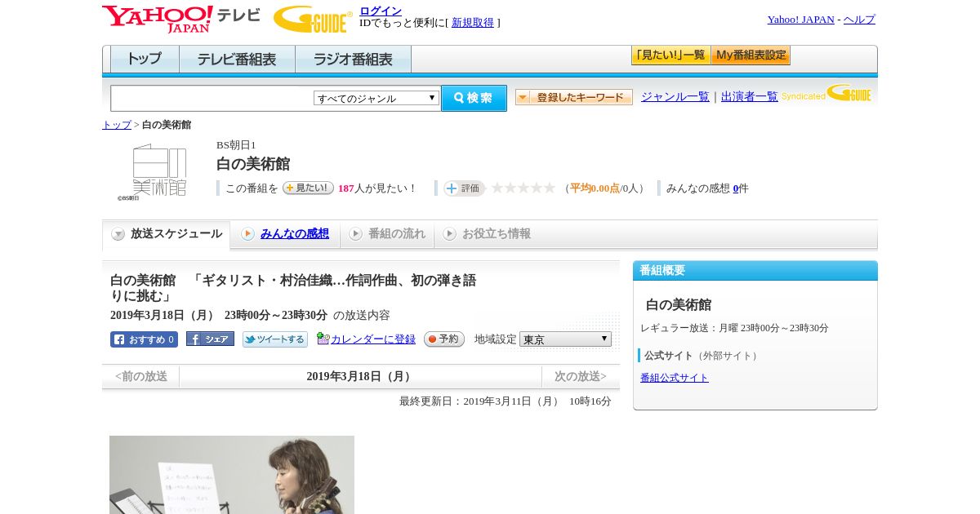Click the レギュラー放送 schedule text
Image resolution: width=980 pixels, height=514 pixels.
point(734,328)
